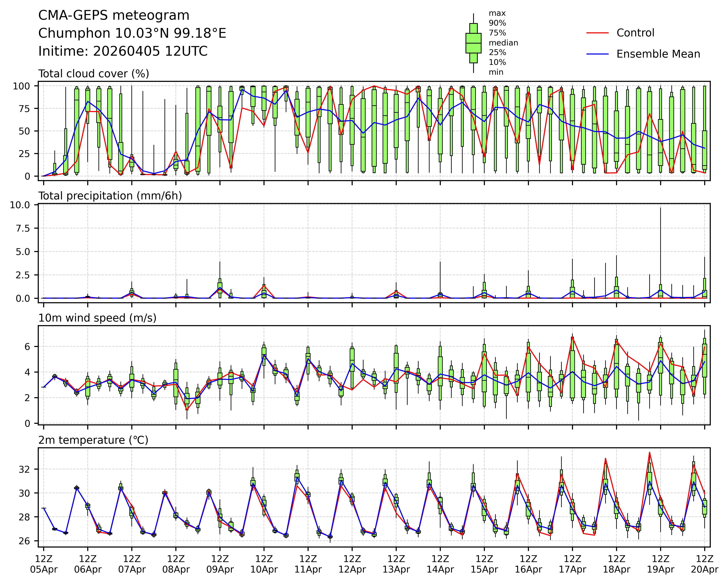Image resolution: width=728 pixels, height=584 pixels.
Task: Click the green boxplot legend symbol
Action: (x=473, y=43)
